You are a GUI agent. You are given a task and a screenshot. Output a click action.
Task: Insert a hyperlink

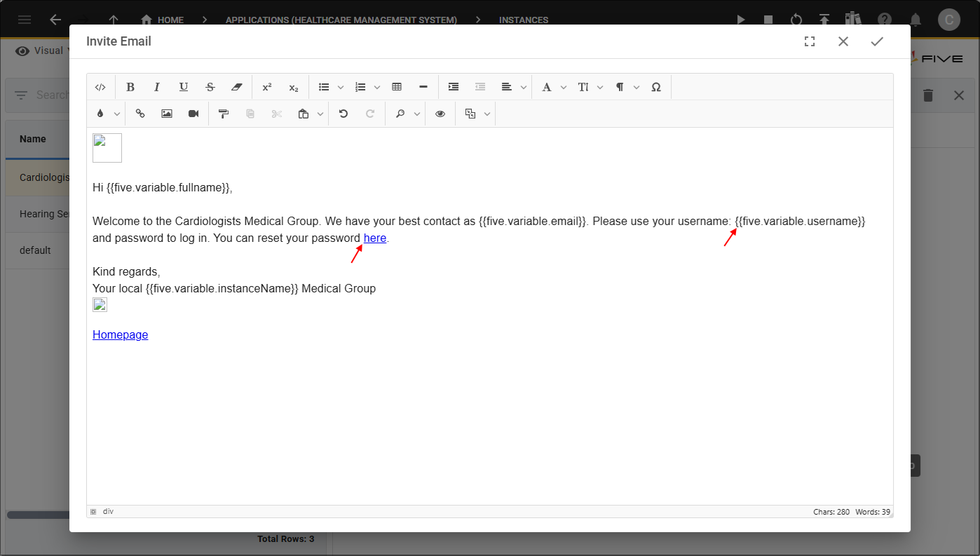point(140,113)
